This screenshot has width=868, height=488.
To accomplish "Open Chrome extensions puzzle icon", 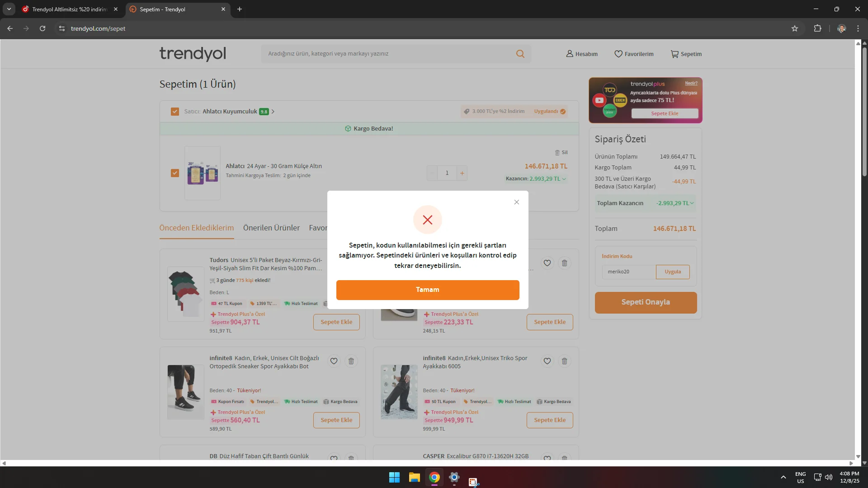I will (817, 28).
